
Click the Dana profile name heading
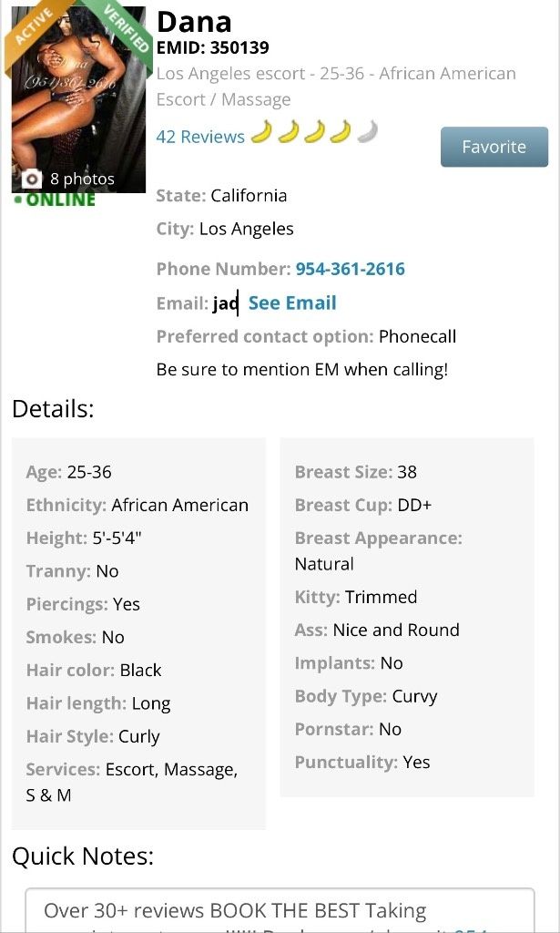194,22
